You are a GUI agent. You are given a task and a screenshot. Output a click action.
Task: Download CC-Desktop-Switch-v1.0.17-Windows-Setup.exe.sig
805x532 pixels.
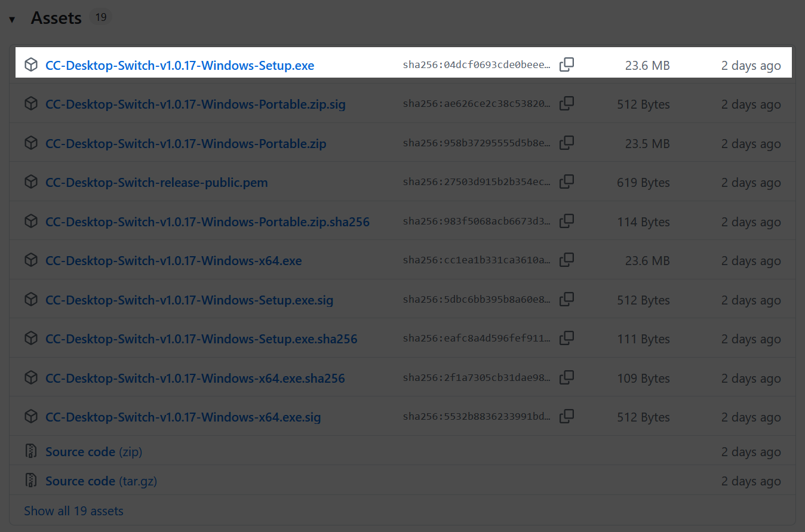point(189,300)
